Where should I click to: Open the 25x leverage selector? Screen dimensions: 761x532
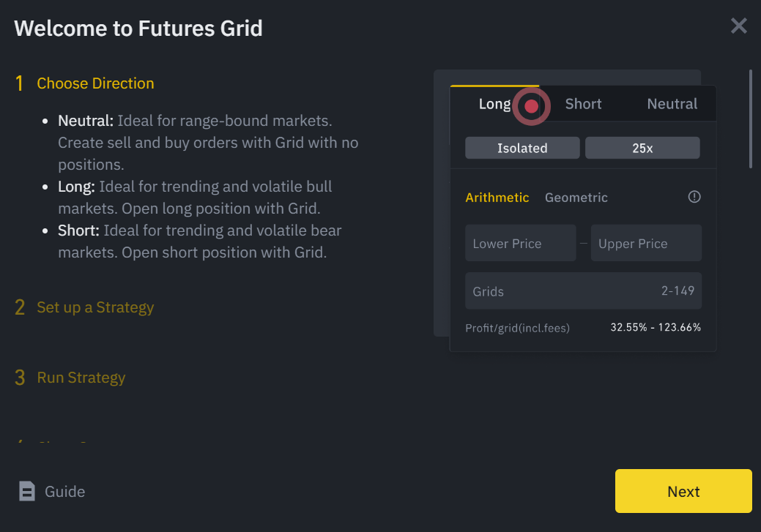point(642,148)
